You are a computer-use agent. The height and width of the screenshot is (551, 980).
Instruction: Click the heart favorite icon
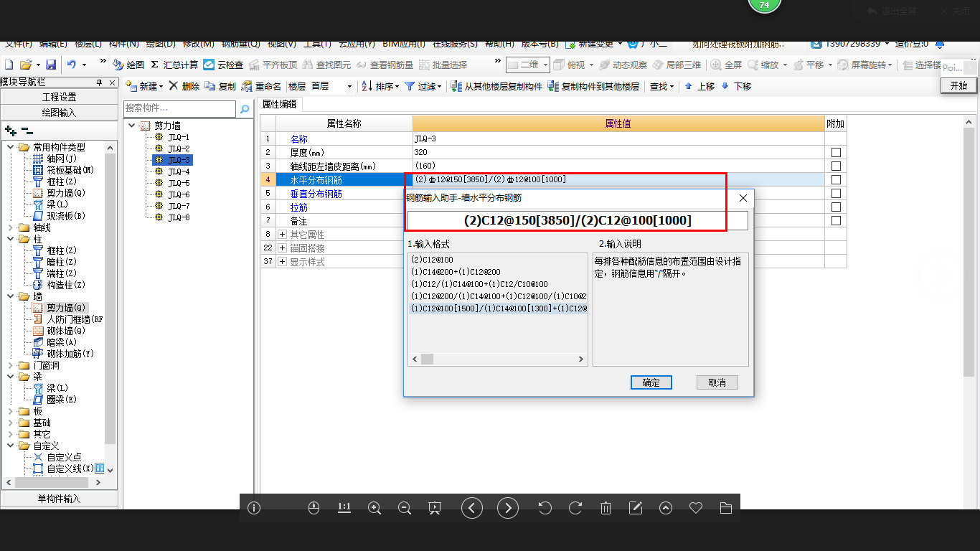pos(695,508)
